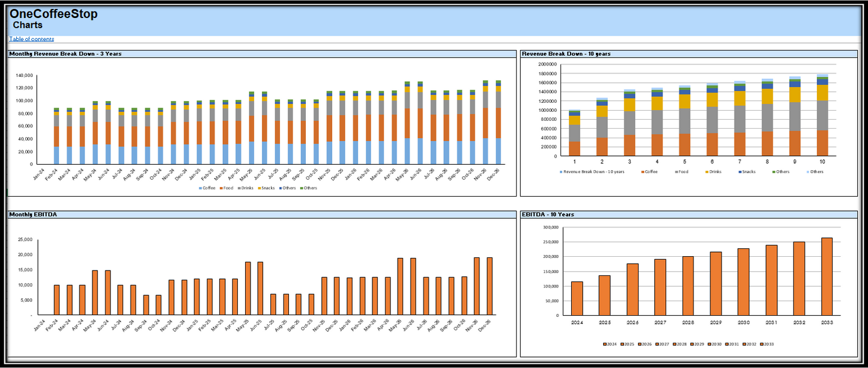868x368 pixels.
Task: Click the 'EBITDA - 10 Years' chart header
Action: pos(548,215)
